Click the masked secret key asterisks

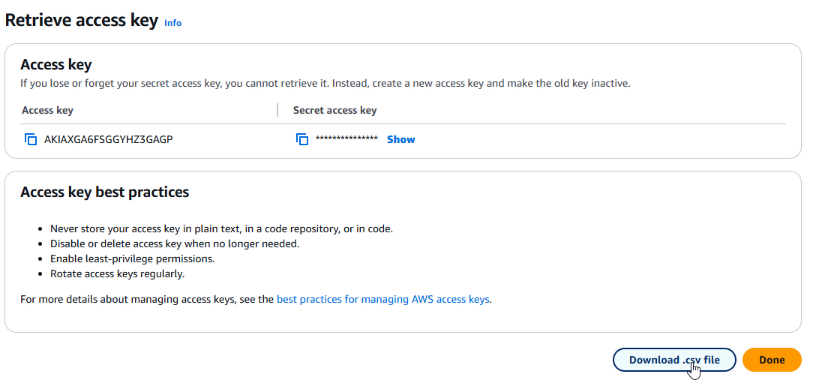coord(346,138)
